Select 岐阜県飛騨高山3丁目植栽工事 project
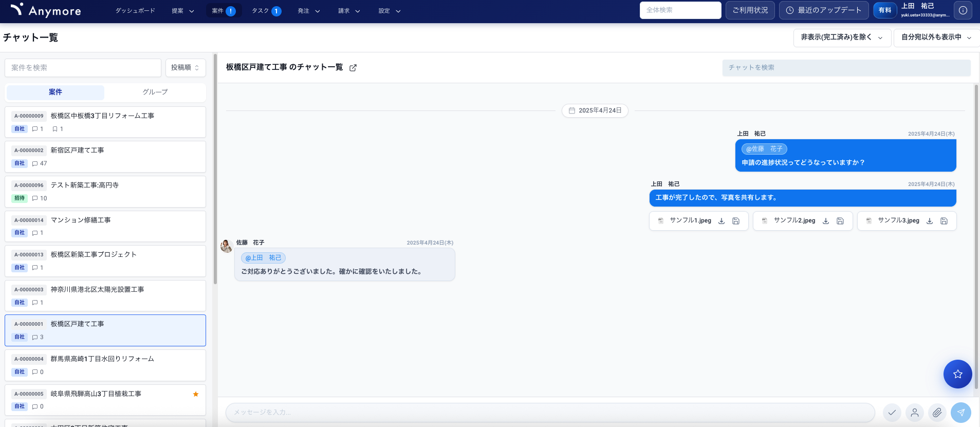The image size is (980, 427). tap(105, 400)
